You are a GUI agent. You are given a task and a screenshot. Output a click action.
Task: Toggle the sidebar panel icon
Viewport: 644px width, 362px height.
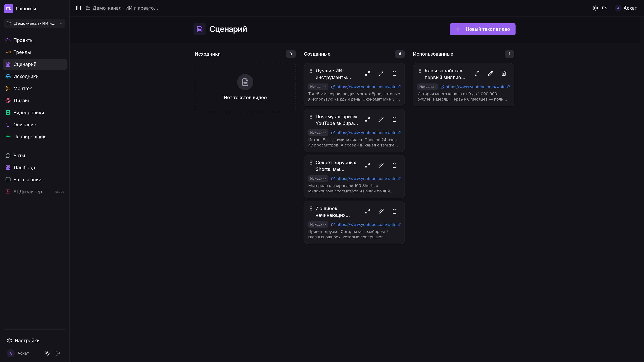pyautogui.click(x=78, y=8)
